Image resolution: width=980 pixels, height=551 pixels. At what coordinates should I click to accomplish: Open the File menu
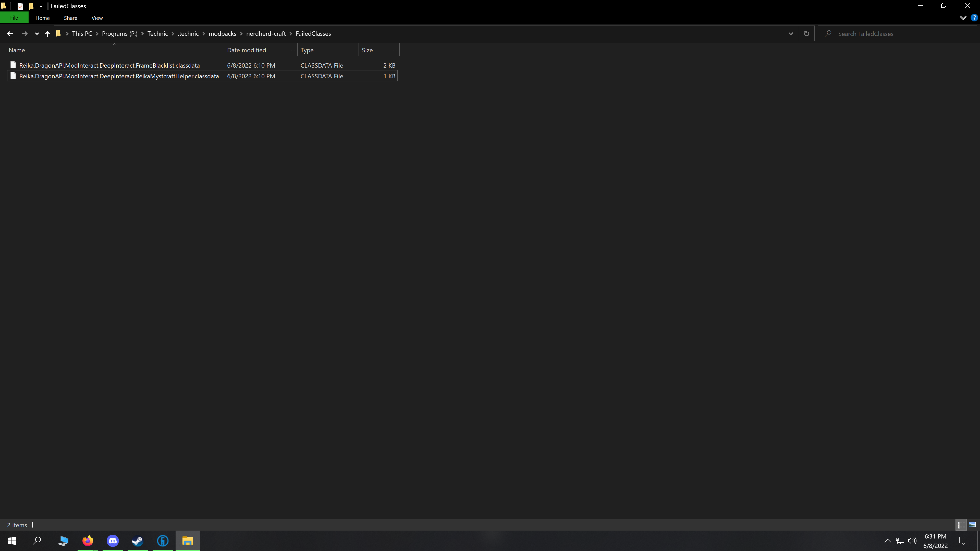coord(14,18)
